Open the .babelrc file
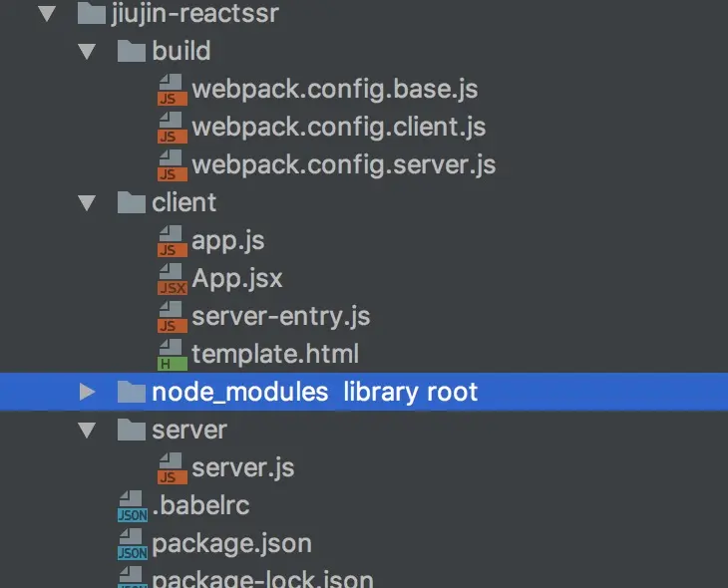728x588 pixels. tap(200, 505)
